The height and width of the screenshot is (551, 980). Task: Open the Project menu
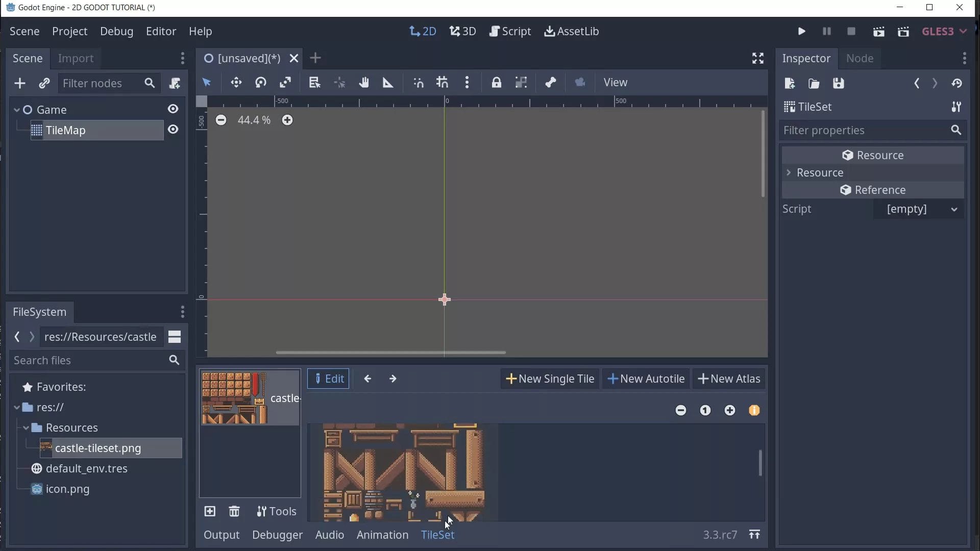coord(70,31)
